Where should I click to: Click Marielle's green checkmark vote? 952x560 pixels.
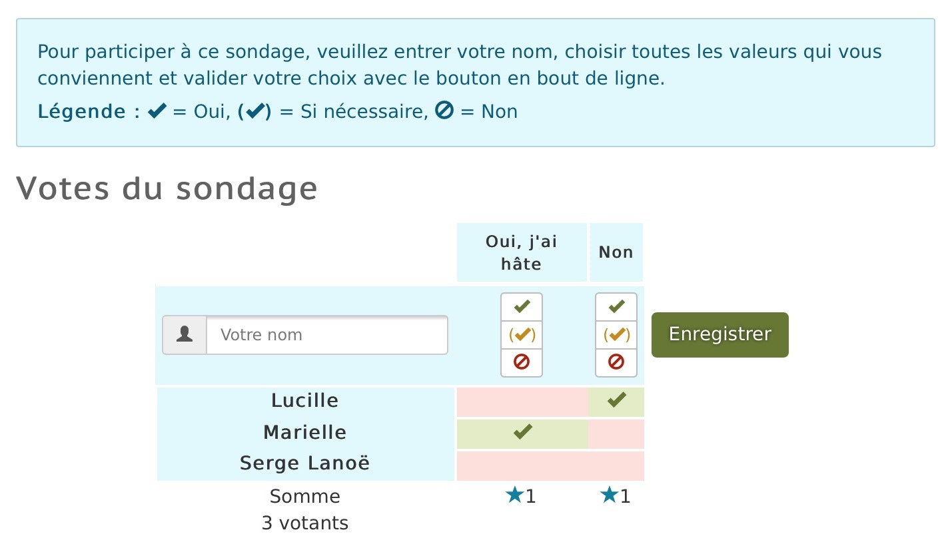click(x=522, y=431)
